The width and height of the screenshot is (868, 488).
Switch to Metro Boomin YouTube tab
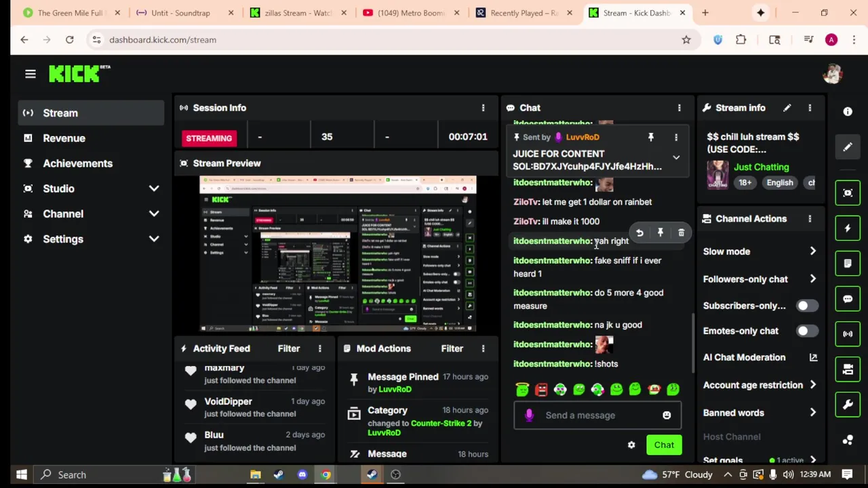pyautogui.click(x=411, y=13)
